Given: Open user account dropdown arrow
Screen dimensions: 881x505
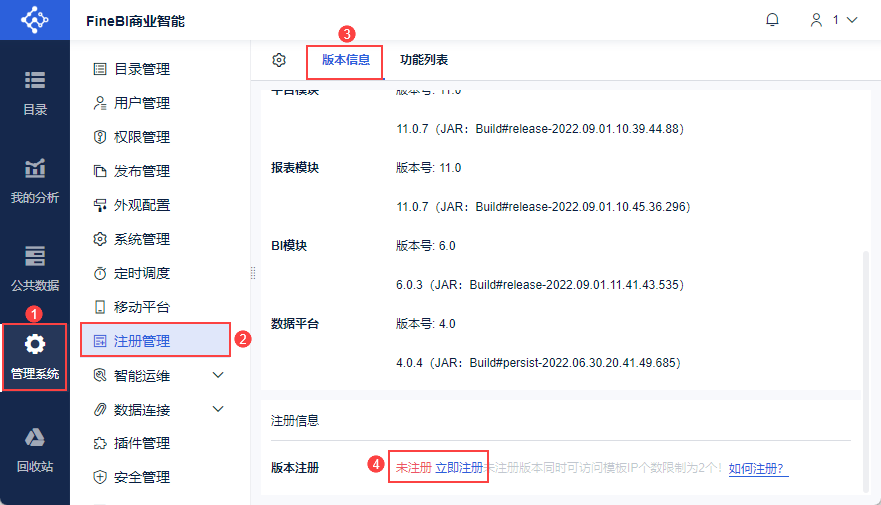Looking at the screenshot, I should coord(852,20).
